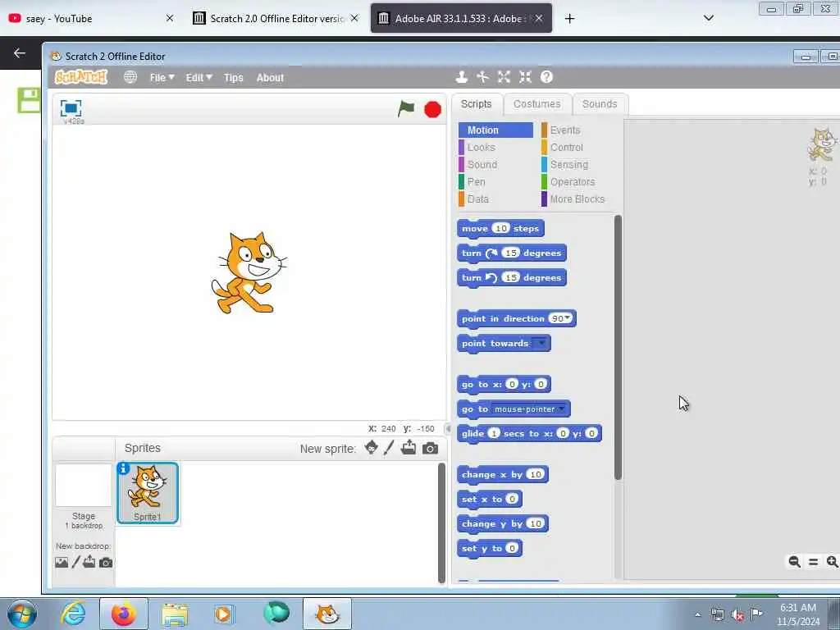Upload backdrop from file

pos(89,562)
